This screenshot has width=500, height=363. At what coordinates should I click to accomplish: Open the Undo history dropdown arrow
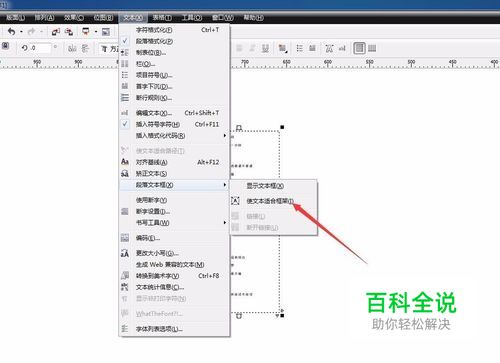[x=21, y=32]
